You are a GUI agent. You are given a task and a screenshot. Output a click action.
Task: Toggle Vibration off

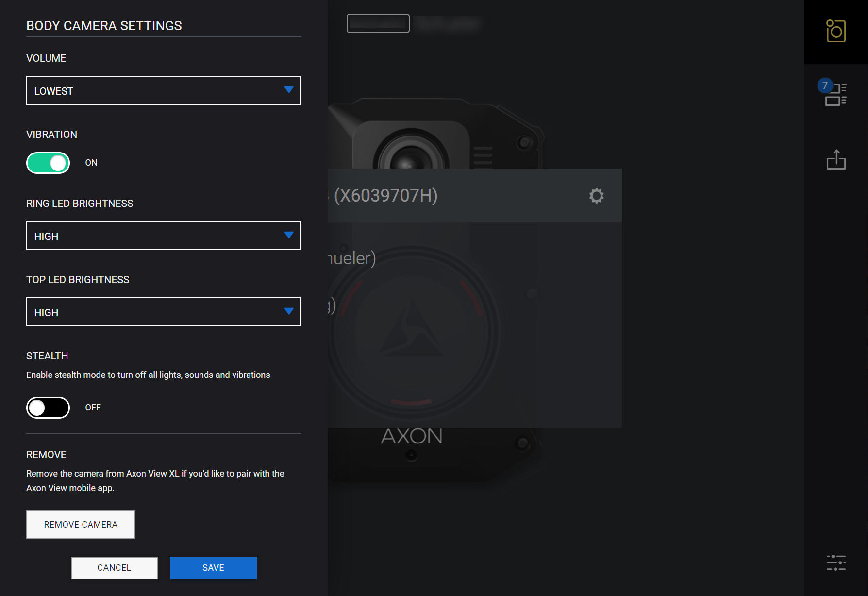point(48,163)
